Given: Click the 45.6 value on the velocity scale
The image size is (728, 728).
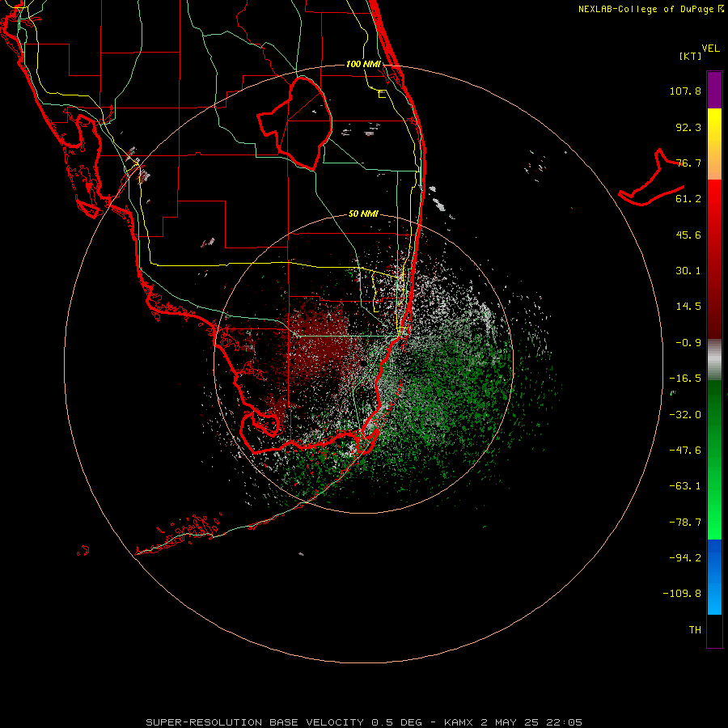Looking at the screenshot, I should (x=688, y=235).
